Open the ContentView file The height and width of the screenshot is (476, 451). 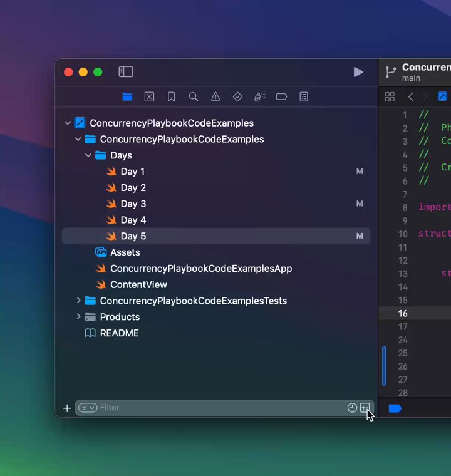pos(216,284)
